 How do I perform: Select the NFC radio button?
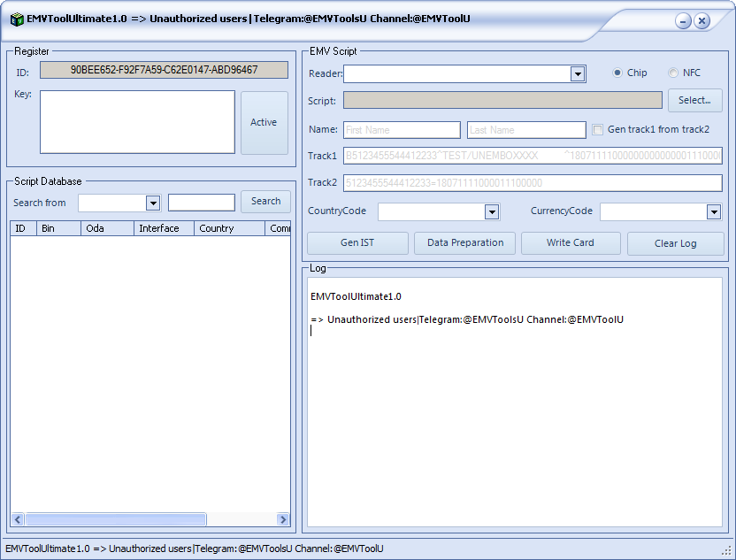[673, 73]
